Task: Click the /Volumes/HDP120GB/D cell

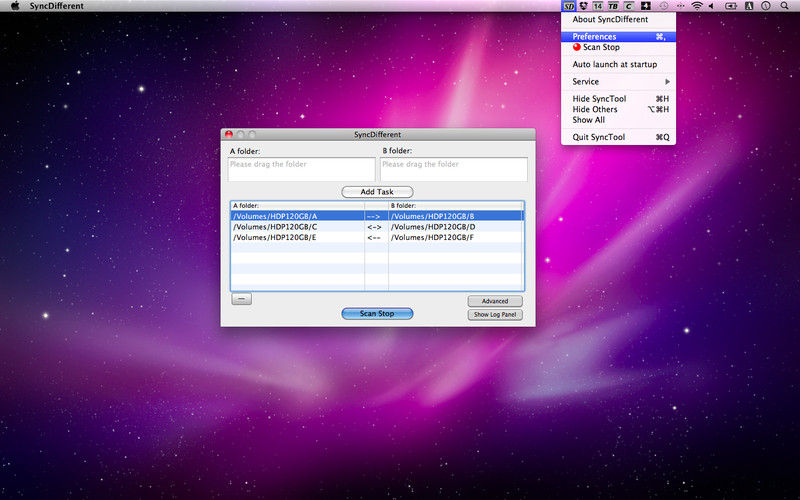Action: 456,227
